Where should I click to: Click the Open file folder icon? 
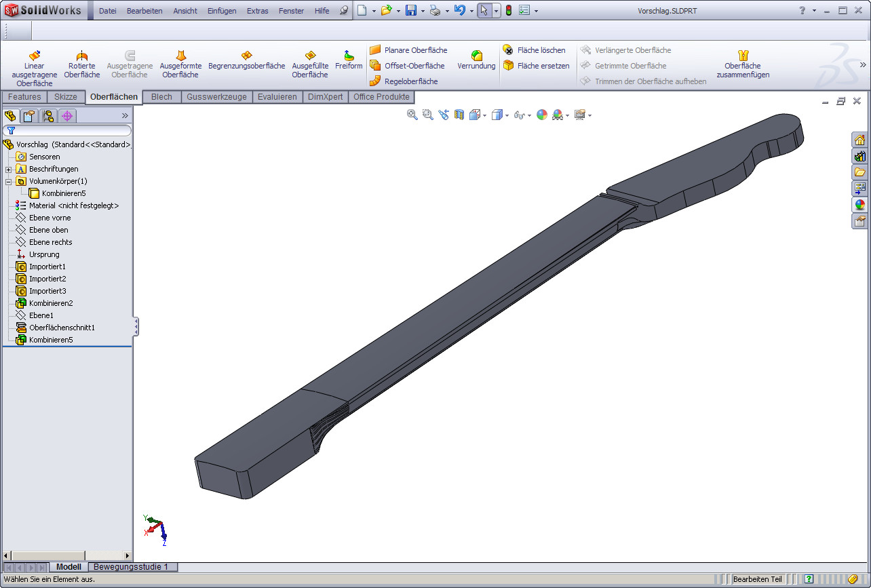[x=386, y=11]
